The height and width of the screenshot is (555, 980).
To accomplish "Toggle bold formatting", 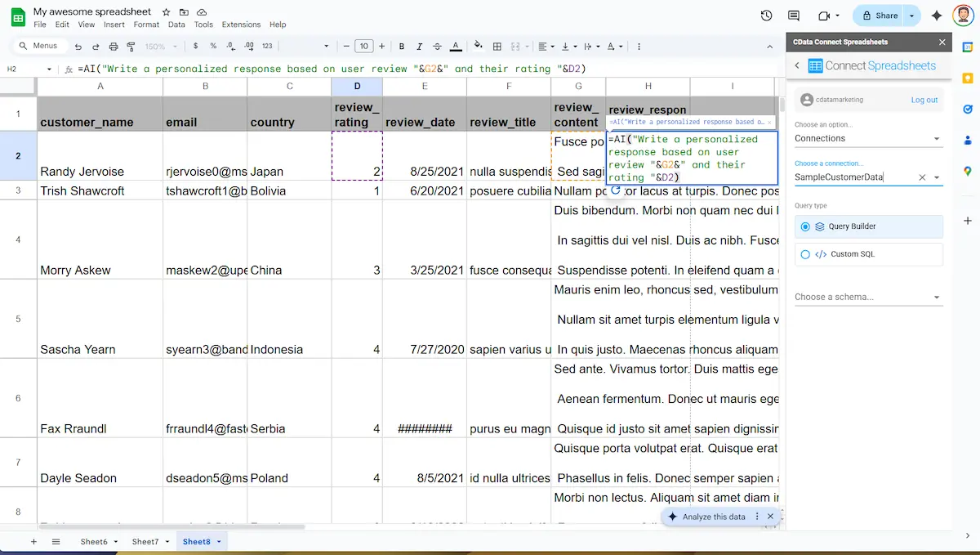I will (401, 46).
